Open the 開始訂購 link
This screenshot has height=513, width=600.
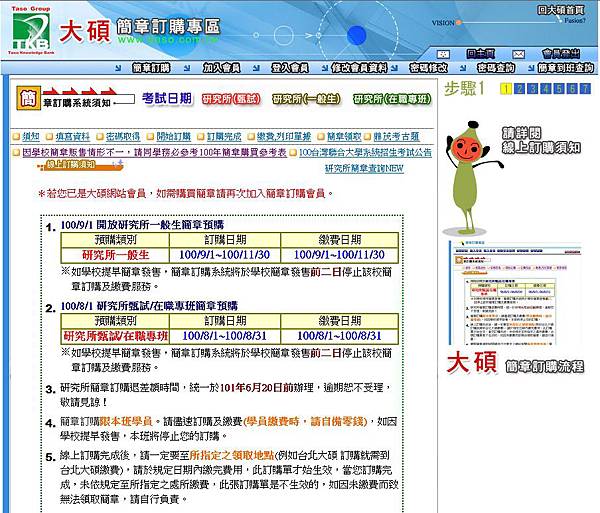[173, 137]
